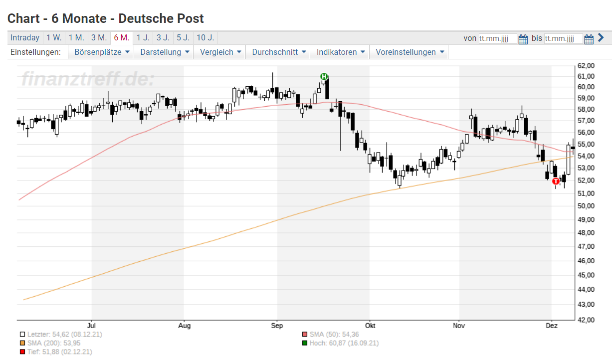
Task: Select the 5 J. time range tab
Action: tap(183, 37)
